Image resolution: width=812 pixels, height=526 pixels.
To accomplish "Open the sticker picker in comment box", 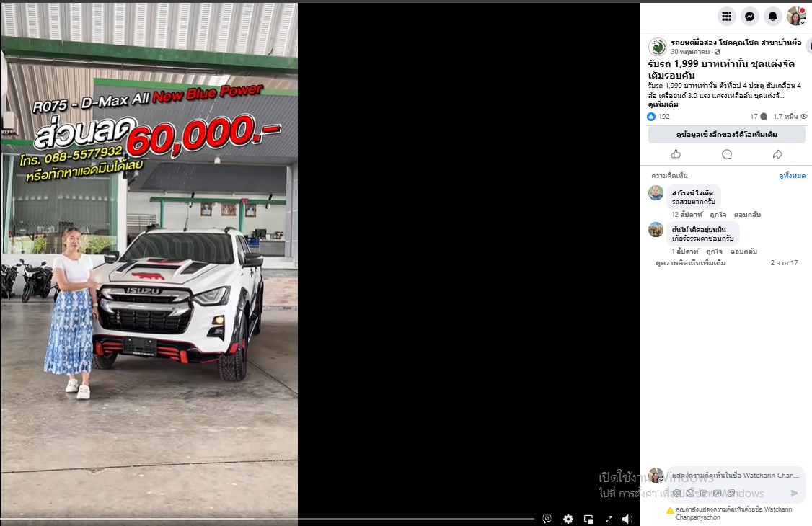I will 731,493.
